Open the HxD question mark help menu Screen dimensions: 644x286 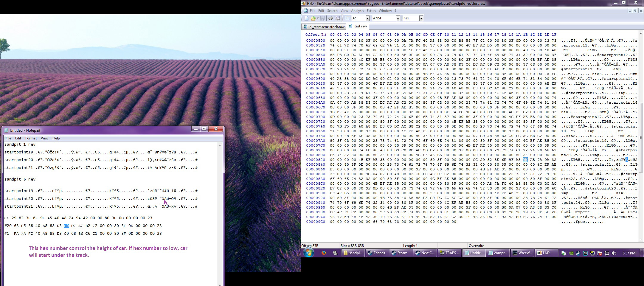395,11
